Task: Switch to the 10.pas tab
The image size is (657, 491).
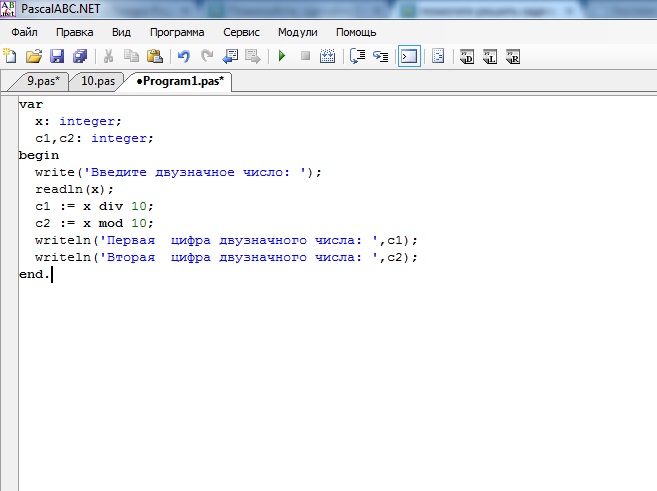Action: click(x=97, y=82)
